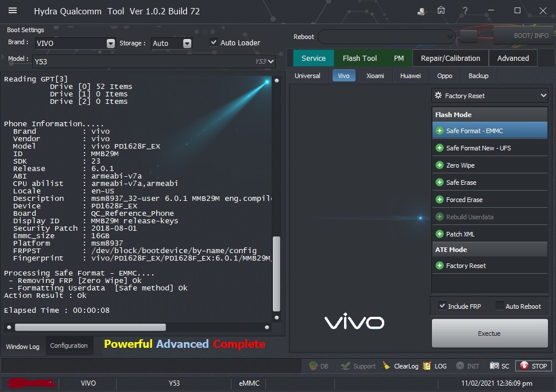Click the ClearLog broom icon
Image resolution: width=556 pixels, height=392 pixels.
[x=400, y=366]
